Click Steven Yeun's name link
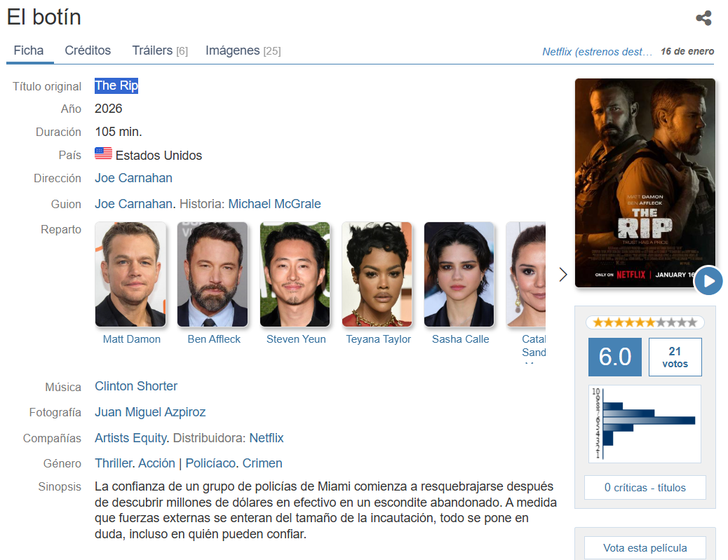728x560 pixels. click(296, 339)
